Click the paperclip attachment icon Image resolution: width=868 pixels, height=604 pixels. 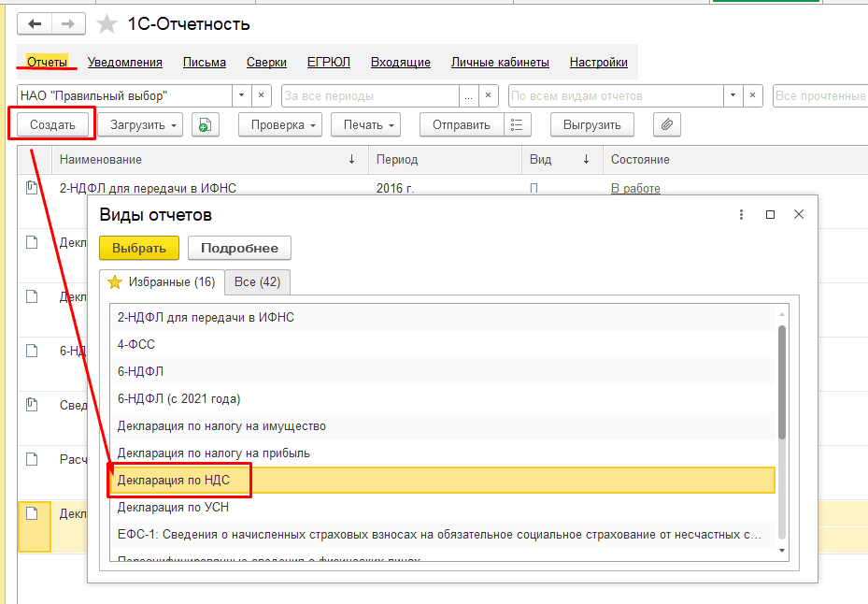point(666,124)
